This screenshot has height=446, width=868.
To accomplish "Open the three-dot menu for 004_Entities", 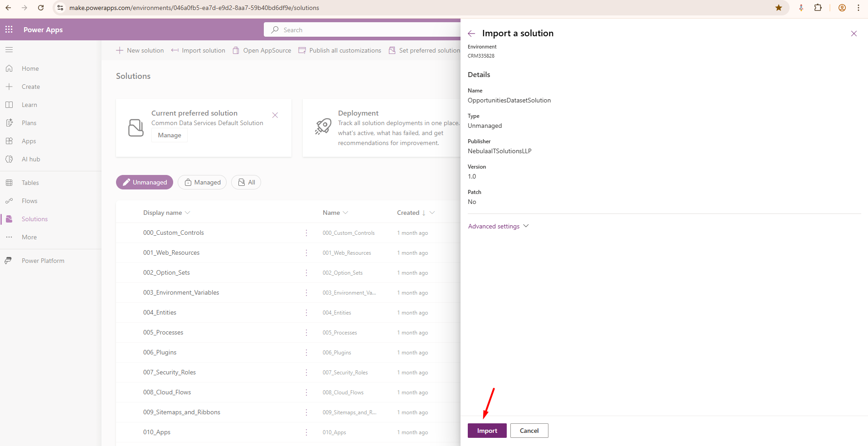I will pyautogui.click(x=306, y=313).
